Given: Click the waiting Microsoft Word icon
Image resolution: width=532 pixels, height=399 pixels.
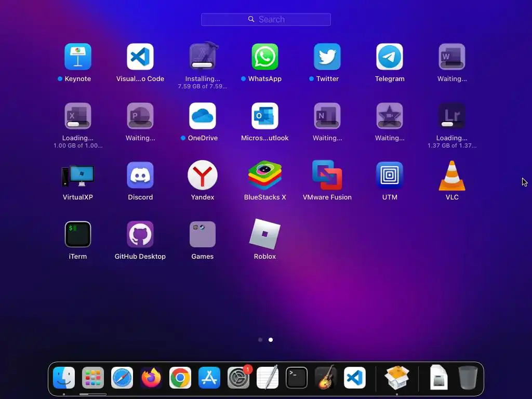Looking at the screenshot, I should tap(452, 56).
